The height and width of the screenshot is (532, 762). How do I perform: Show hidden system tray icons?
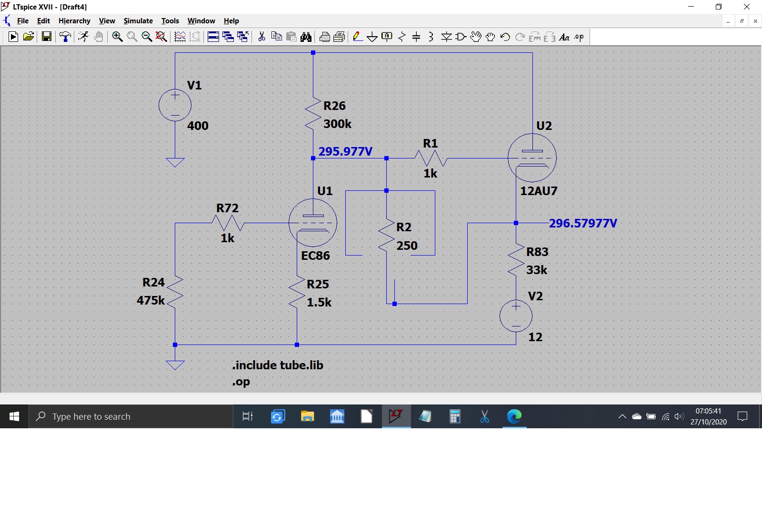622,416
